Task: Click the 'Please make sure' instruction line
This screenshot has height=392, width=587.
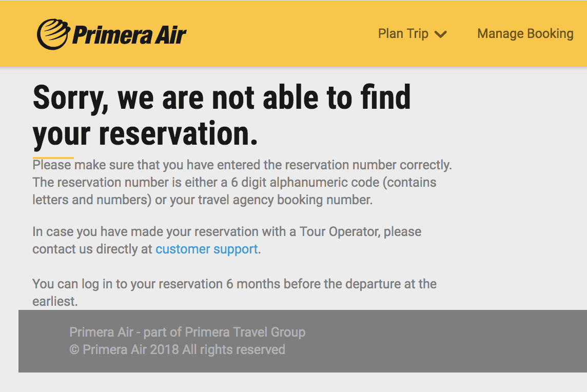Action: pyautogui.click(x=242, y=165)
